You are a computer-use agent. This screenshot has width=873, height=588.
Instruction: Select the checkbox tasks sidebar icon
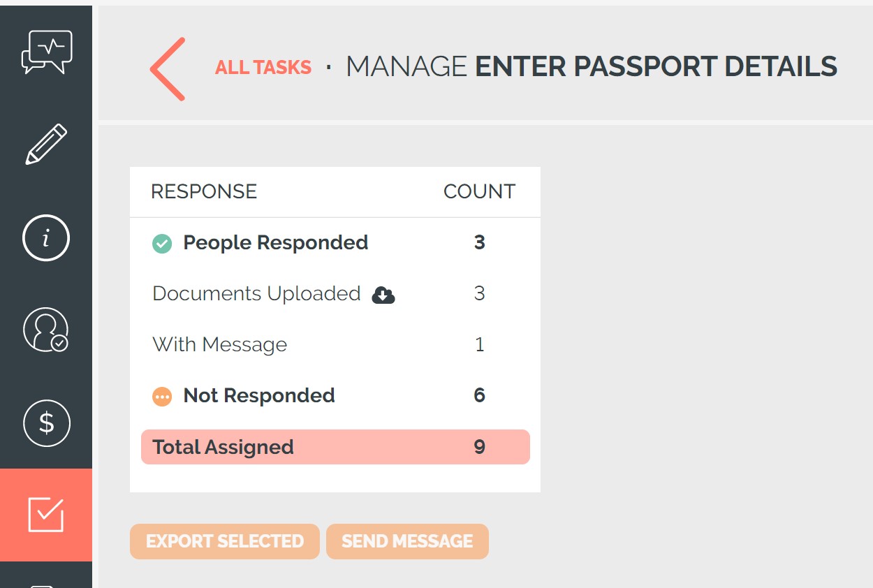[x=46, y=515]
